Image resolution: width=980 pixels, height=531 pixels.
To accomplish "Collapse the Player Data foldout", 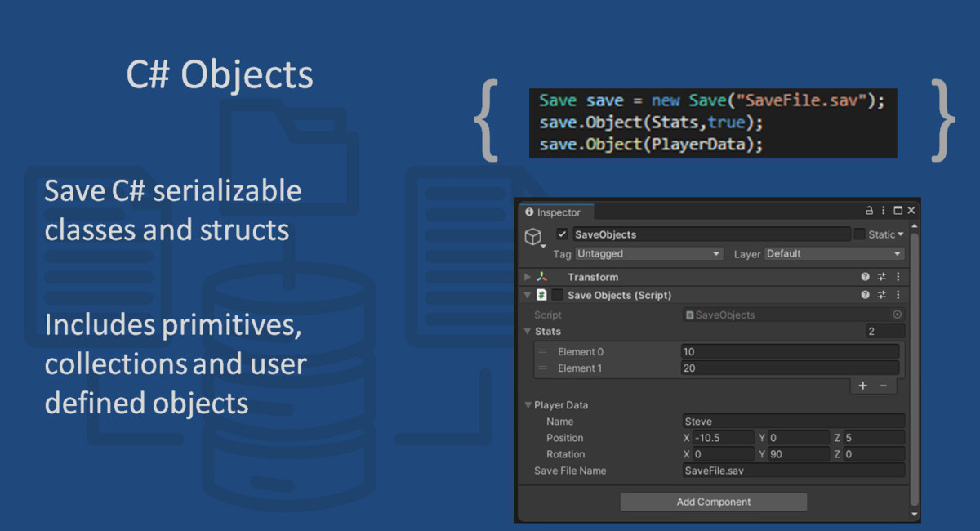I will point(528,404).
